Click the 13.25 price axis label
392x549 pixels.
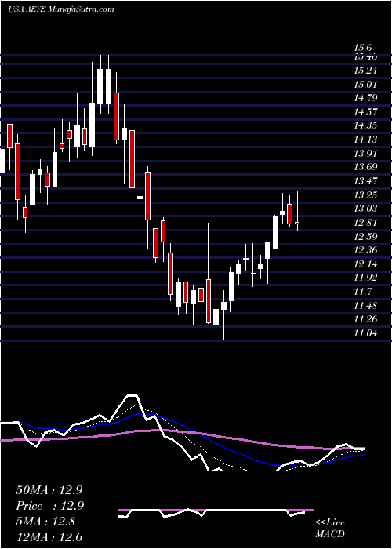pos(365,195)
